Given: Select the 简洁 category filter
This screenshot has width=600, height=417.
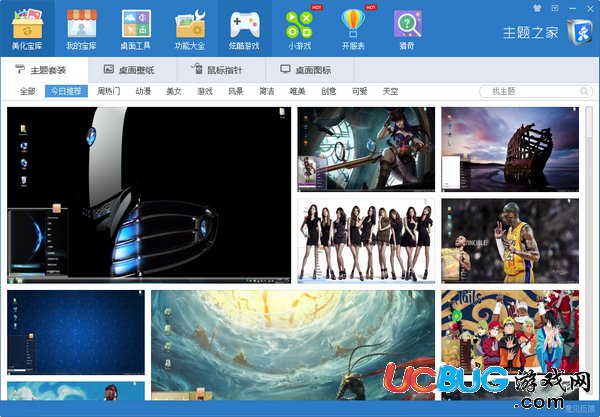Looking at the screenshot, I should click(267, 91).
